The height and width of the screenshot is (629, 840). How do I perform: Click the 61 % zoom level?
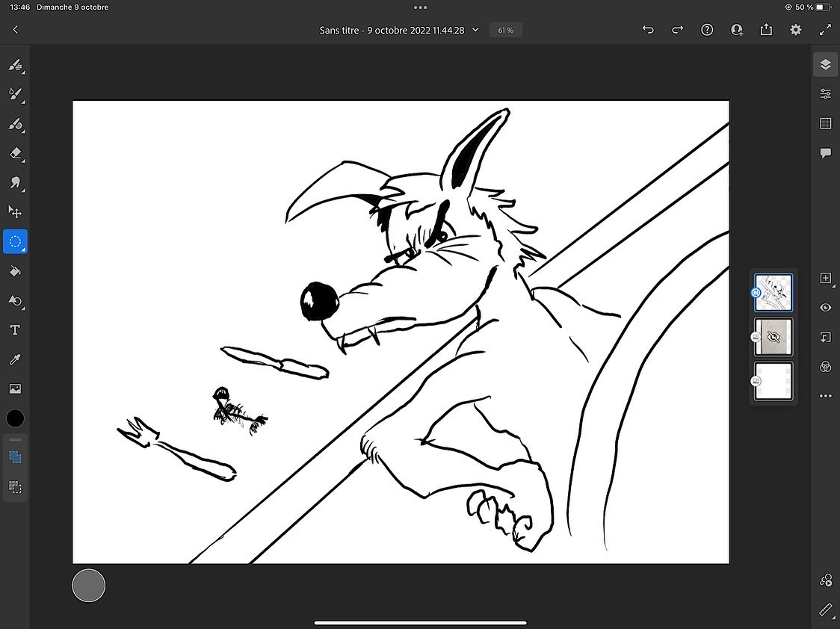pyautogui.click(x=506, y=30)
